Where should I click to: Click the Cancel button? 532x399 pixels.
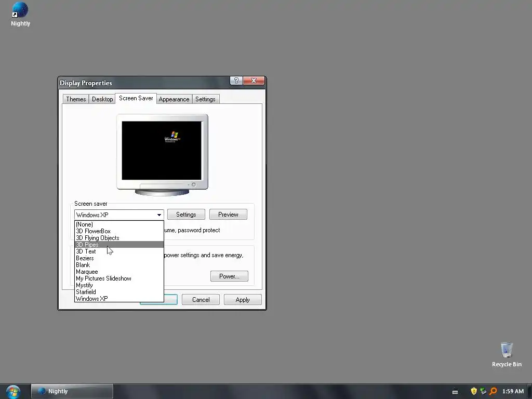[201, 300]
